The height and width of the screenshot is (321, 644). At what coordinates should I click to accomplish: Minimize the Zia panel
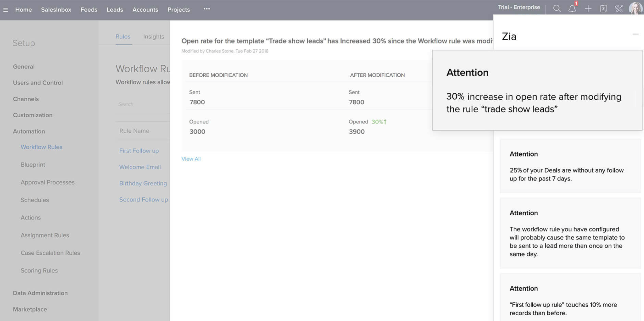point(636,34)
